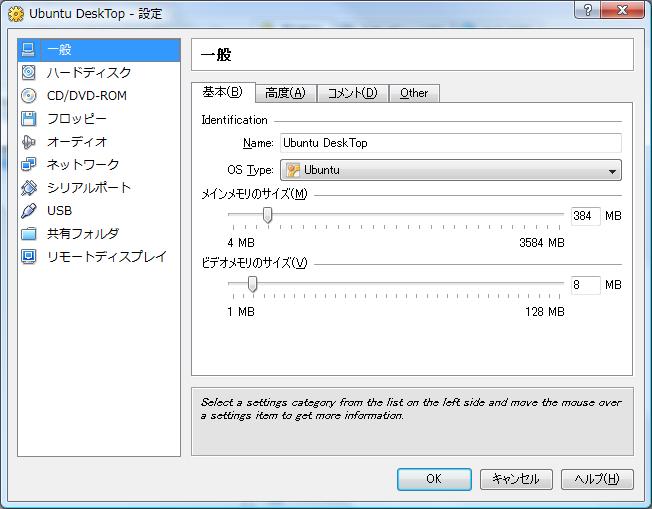This screenshot has height=509, width=652.
Task: Click the main memory slider handle
Action: pos(268,215)
